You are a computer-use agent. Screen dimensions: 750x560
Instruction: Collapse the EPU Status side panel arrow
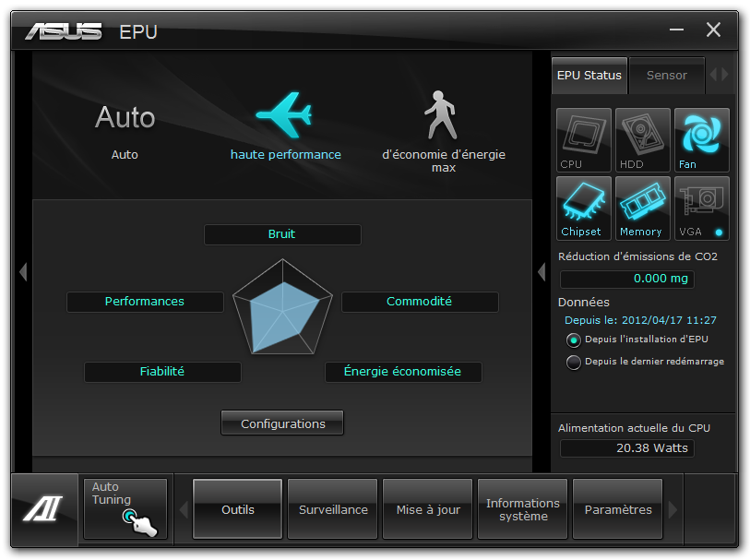click(x=542, y=272)
